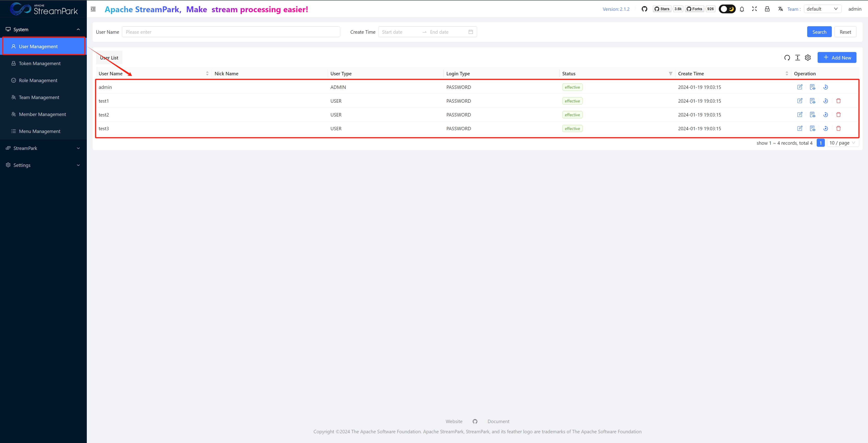Viewport: 868px width, 443px height.
Task: Open the 10 / page size dropdown
Action: (x=842, y=143)
